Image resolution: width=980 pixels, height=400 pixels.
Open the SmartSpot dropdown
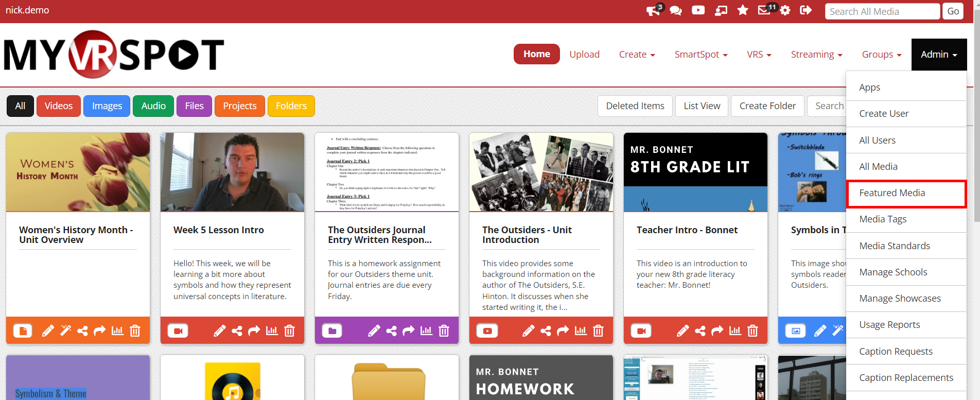701,55
